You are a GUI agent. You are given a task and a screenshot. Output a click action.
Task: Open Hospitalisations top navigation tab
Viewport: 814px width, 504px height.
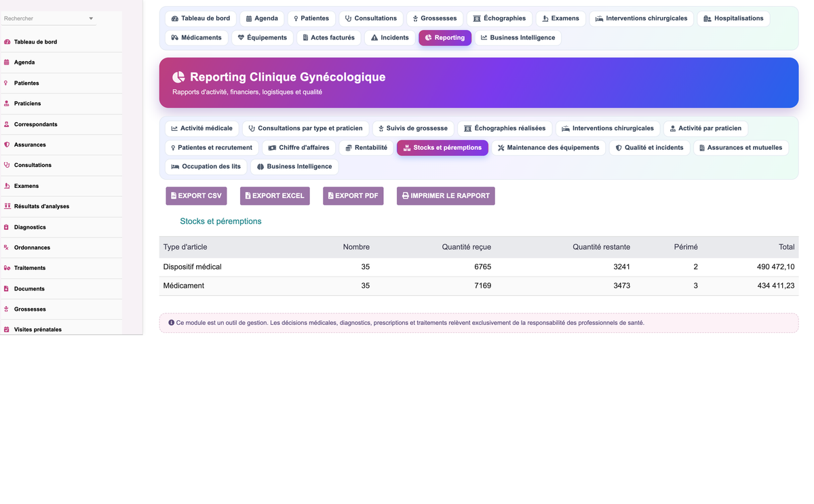pos(734,19)
